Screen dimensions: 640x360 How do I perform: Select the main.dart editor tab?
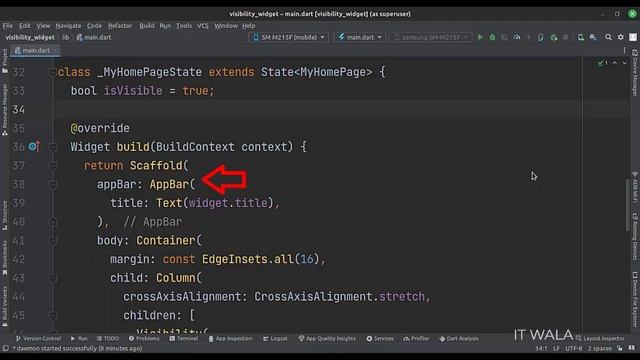[36, 51]
